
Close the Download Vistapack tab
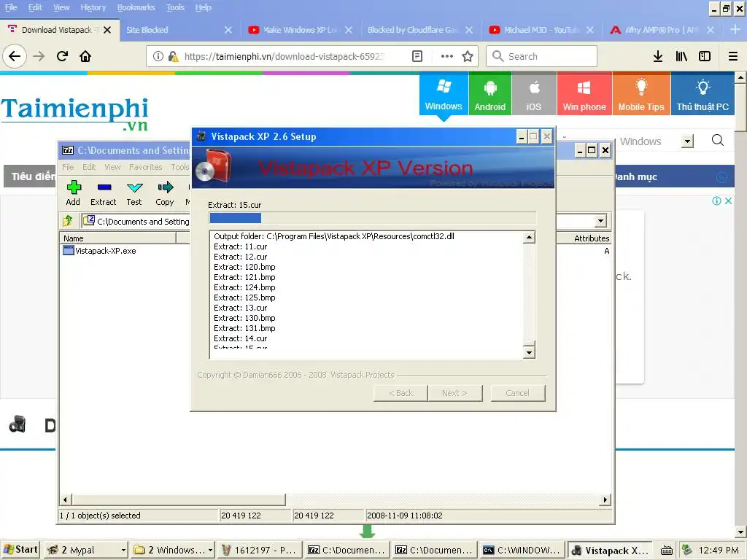click(108, 30)
